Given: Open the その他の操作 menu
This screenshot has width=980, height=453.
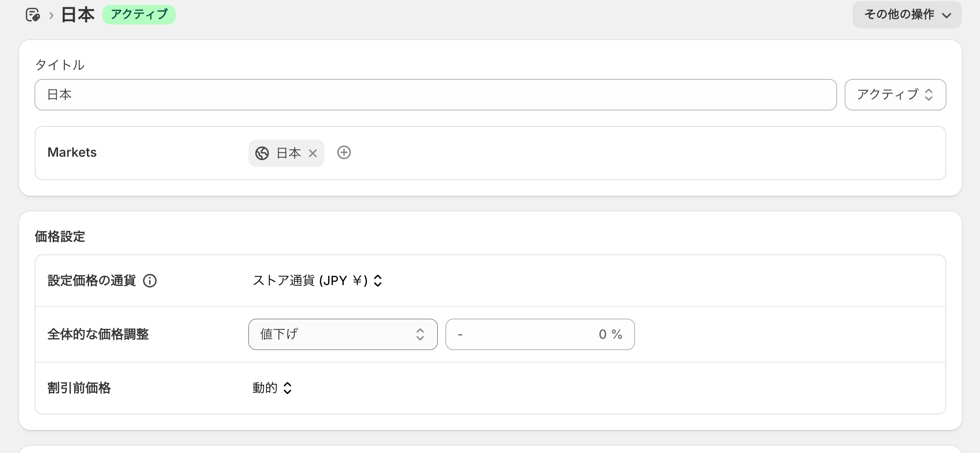Looking at the screenshot, I should (x=907, y=15).
